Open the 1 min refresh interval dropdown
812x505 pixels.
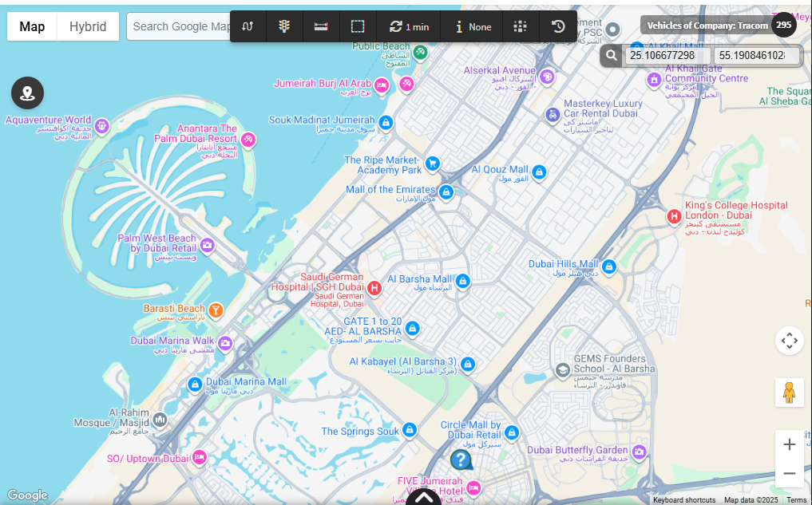(409, 26)
